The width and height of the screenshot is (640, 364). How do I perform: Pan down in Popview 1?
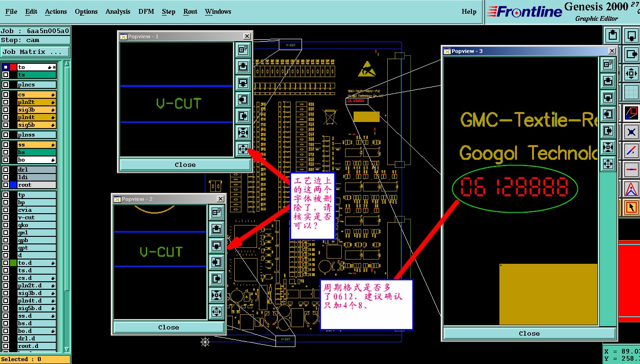pyautogui.click(x=243, y=83)
